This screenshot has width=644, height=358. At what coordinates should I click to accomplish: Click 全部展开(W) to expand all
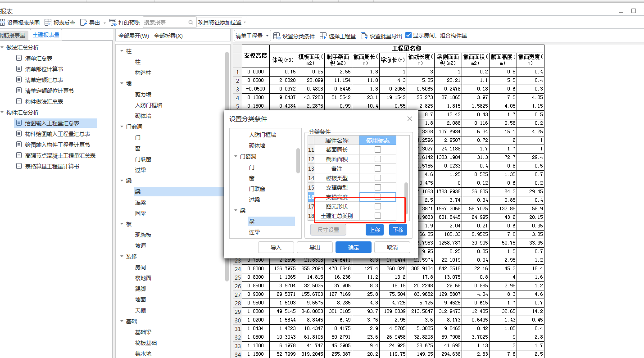133,36
